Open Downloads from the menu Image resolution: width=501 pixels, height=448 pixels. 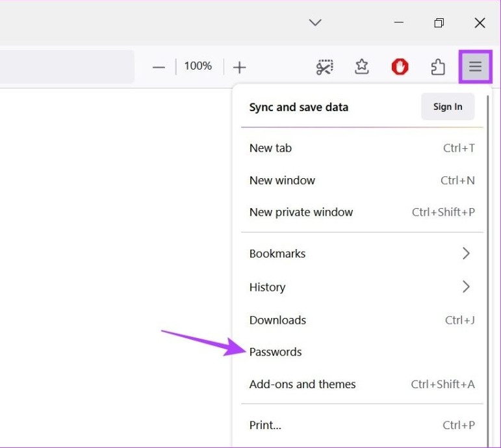(x=362, y=320)
